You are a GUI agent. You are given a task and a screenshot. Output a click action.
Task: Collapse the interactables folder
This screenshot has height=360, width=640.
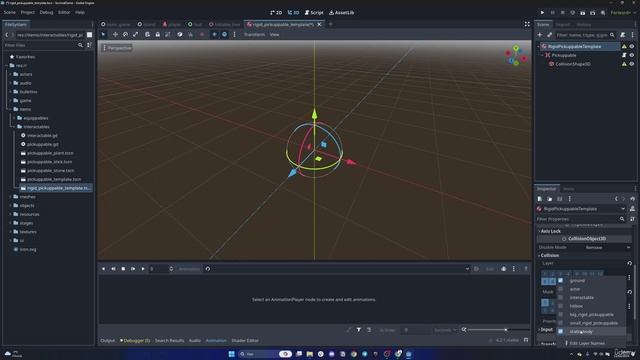click(14, 127)
